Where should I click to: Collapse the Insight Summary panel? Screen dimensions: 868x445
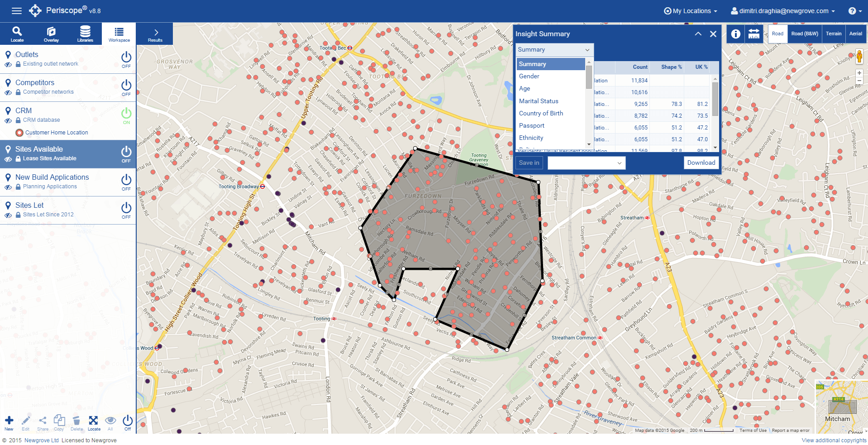698,34
